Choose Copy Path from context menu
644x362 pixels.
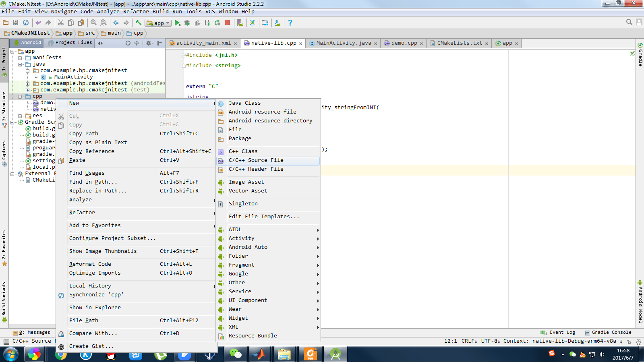[136, 134]
